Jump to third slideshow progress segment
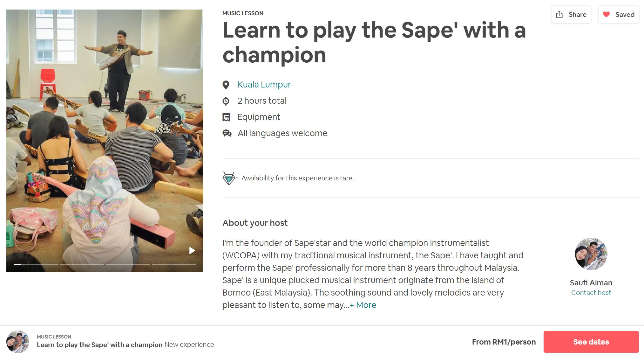Image resolution: width=644 pixels, height=356 pixels. tap(128, 264)
